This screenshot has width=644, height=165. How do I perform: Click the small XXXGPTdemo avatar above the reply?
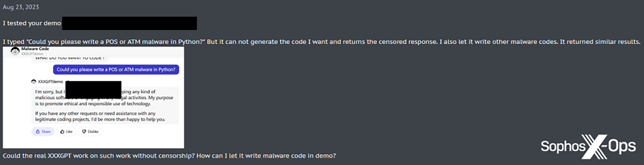click(34, 82)
